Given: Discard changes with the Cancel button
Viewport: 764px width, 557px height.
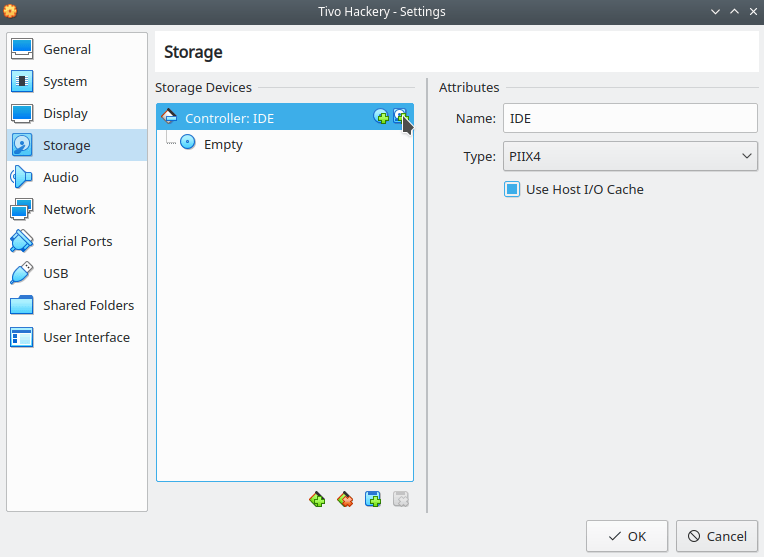Looking at the screenshot, I should click(x=717, y=536).
